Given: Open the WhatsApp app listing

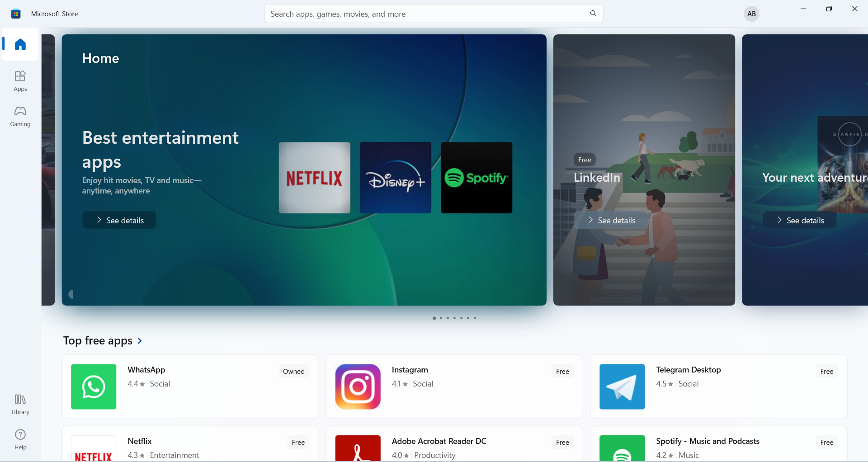Looking at the screenshot, I should [x=190, y=387].
